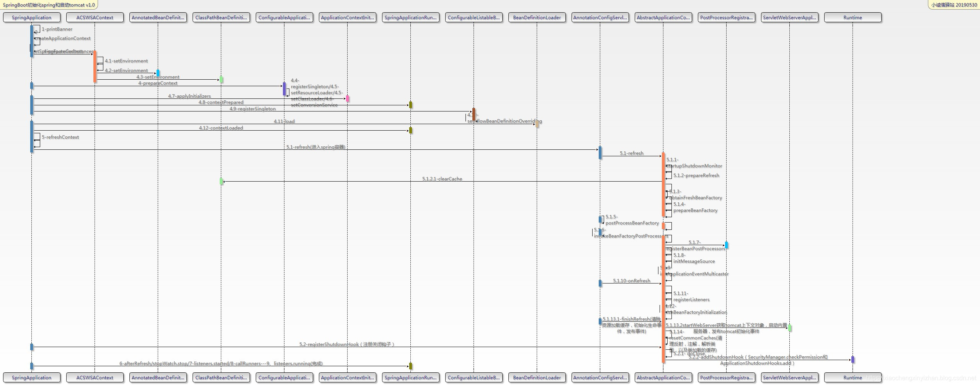980x385 pixels.
Task: Select the top Runtime lifeline header
Action: pyautogui.click(x=853, y=18)
